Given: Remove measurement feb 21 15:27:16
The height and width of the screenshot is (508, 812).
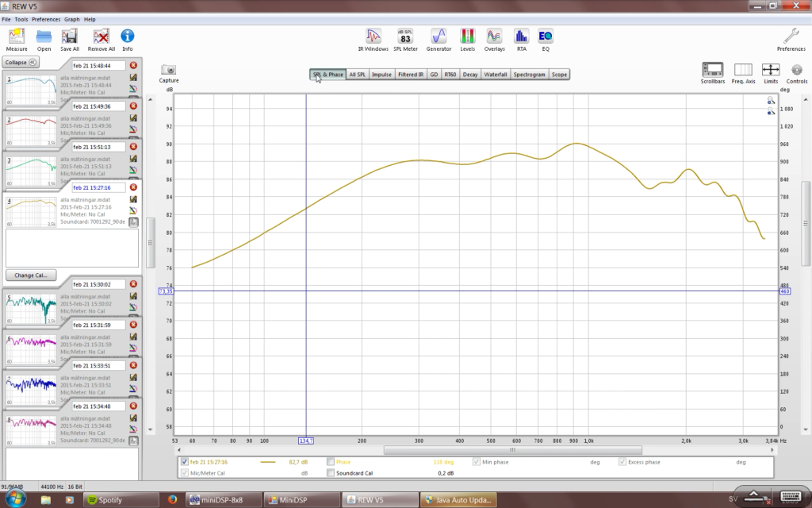Looking at the screenshot, I should click(x=133, y=187).
